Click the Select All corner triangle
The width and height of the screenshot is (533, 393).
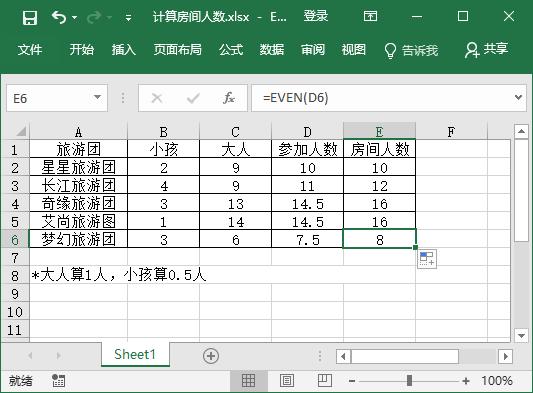pos(21,131)
